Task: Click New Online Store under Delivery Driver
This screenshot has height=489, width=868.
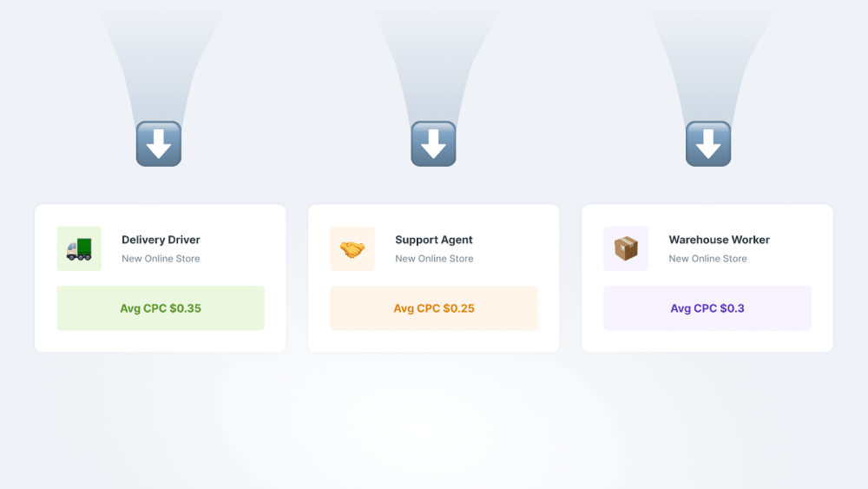Action: tap(161, 259)
